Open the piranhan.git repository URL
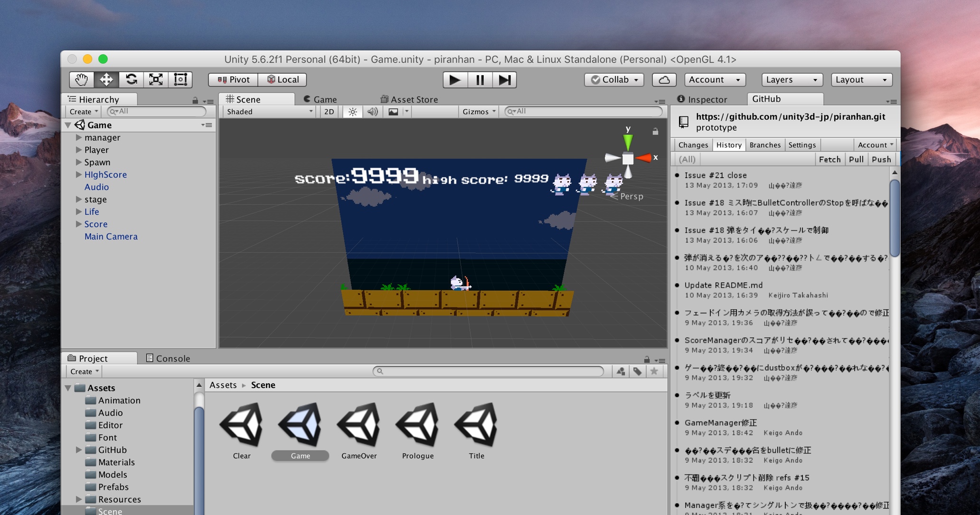The image size is (980, 515). click(791, 117)
